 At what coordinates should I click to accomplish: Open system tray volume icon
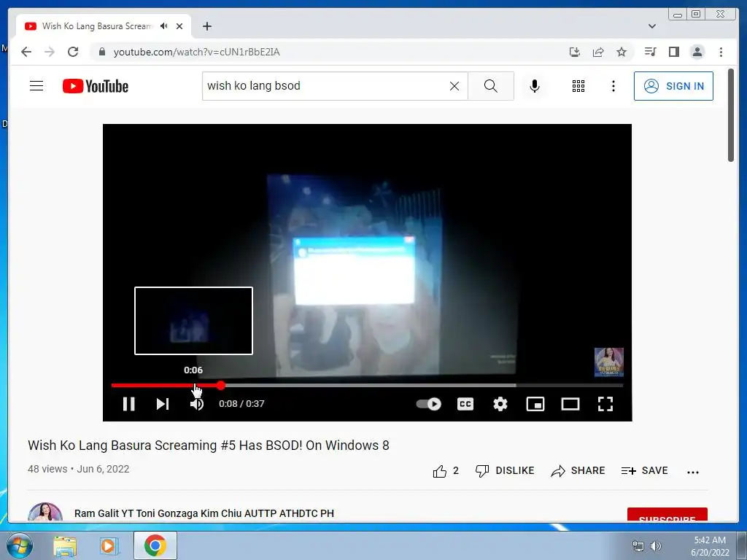pyautogui.click(x=656, y=546)
